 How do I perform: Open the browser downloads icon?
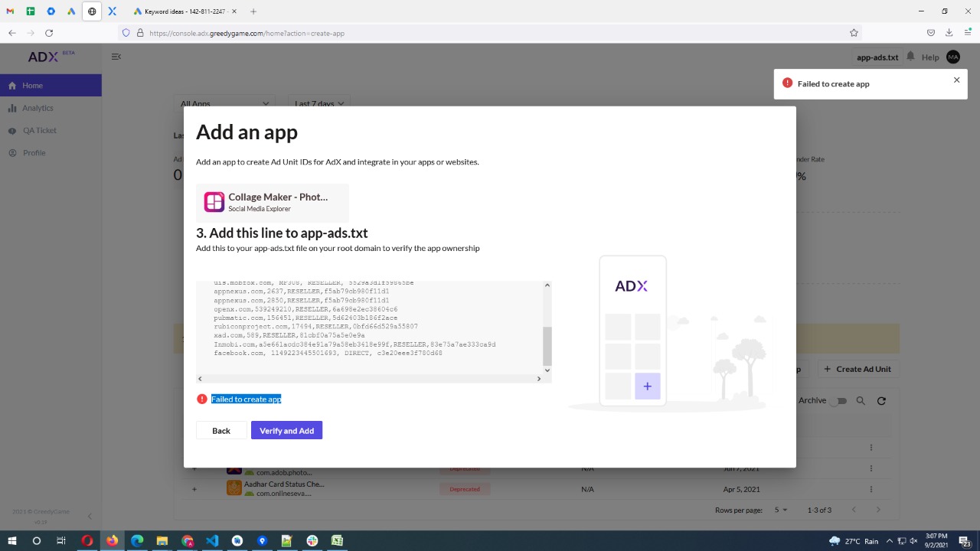pos(949,33)
